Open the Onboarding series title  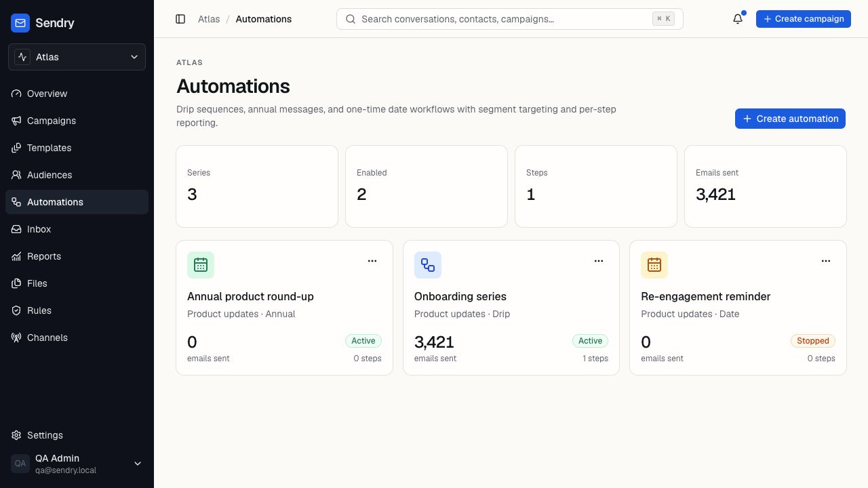click(x=460, y=296)
